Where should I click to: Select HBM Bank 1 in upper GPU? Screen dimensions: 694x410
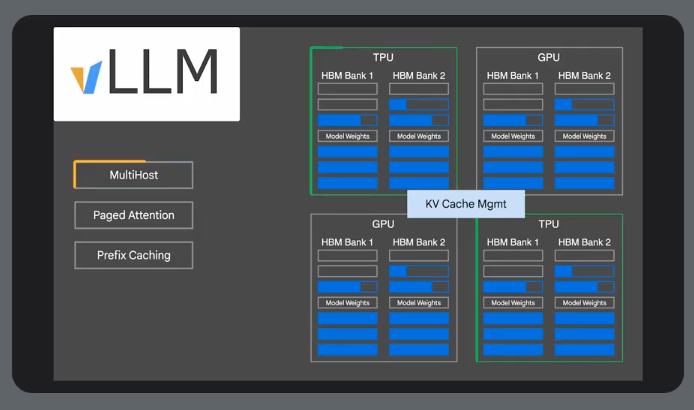point(513,75)
